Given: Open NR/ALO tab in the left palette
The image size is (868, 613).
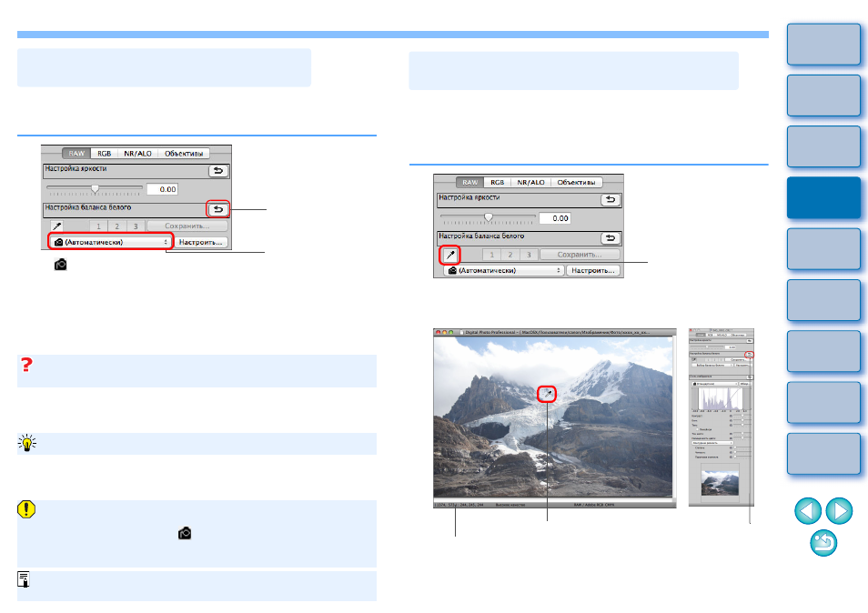Looking at the screenshot, I should pos(137,153).
